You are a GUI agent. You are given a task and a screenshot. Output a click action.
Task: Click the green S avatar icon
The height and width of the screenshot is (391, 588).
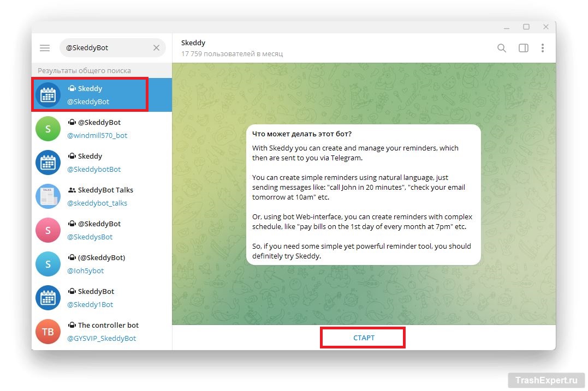[48, 129]
